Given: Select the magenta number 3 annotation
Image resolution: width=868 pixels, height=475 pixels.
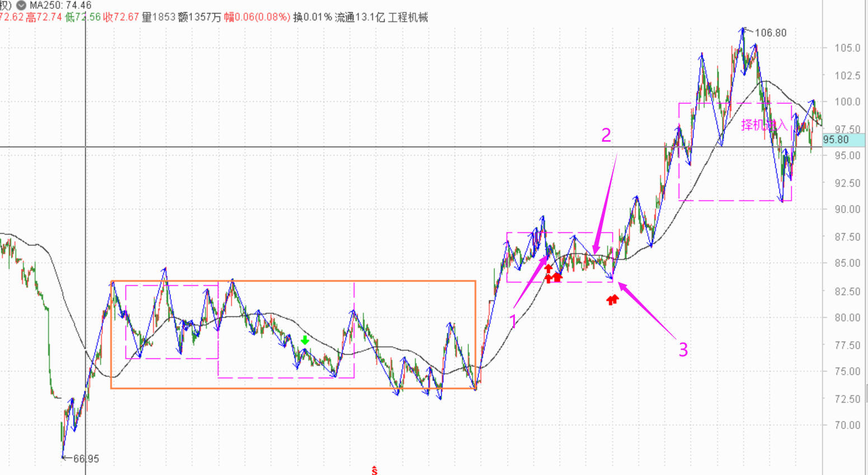Looking at the screenshot, I should coord(683,350).
